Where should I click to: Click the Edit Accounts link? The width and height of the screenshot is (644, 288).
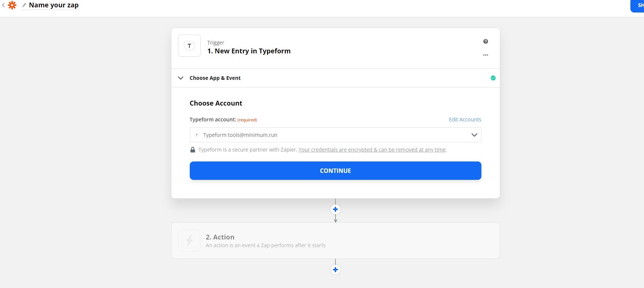coord(465,120)
